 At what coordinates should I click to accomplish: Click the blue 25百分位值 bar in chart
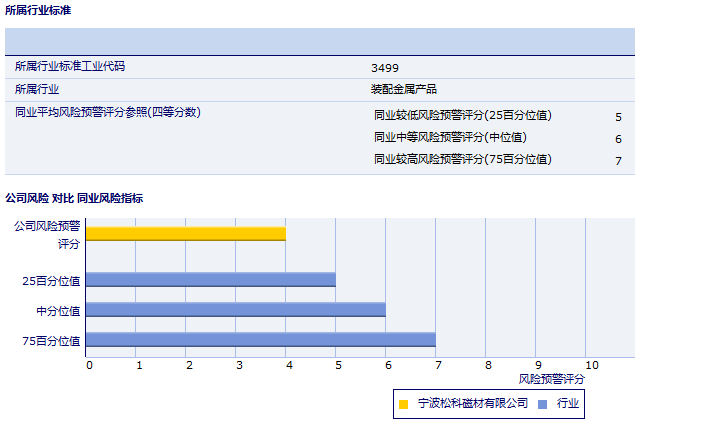[x=210, y=280]
